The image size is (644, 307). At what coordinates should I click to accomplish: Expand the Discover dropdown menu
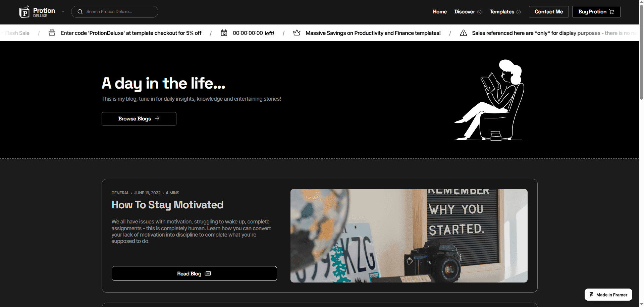click(468, 12)
